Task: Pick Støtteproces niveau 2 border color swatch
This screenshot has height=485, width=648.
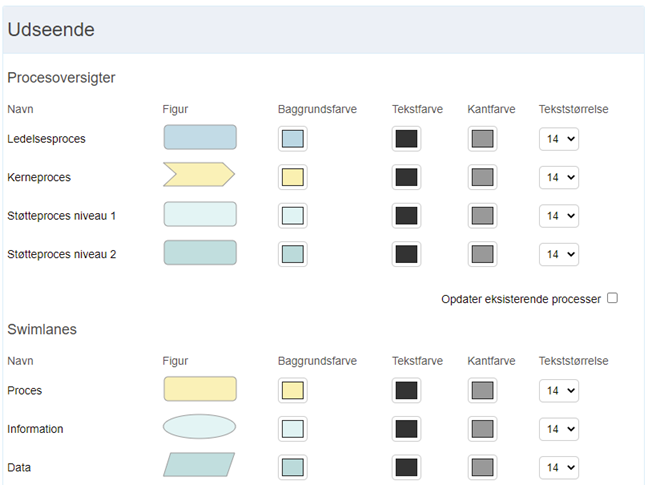Action: point(482,254)
